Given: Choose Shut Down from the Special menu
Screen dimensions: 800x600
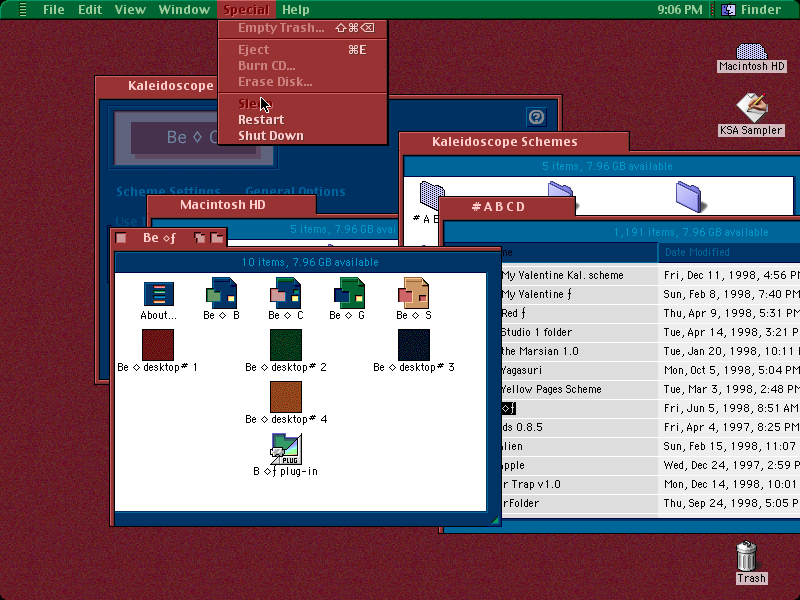Looking at the screenshot, I should (x=303, y=136).
